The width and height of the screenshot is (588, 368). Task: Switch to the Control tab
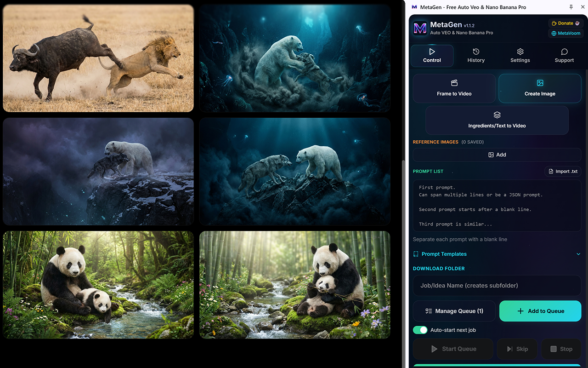click(432, 56)
